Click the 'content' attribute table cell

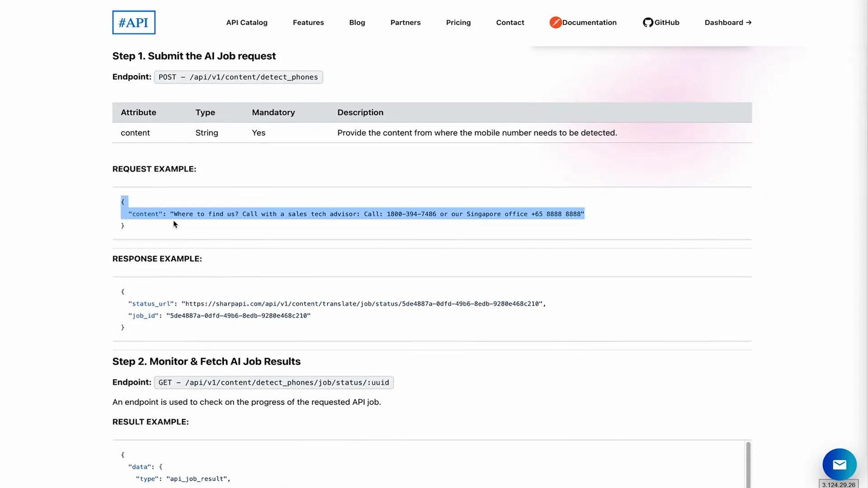pos(135,133)
